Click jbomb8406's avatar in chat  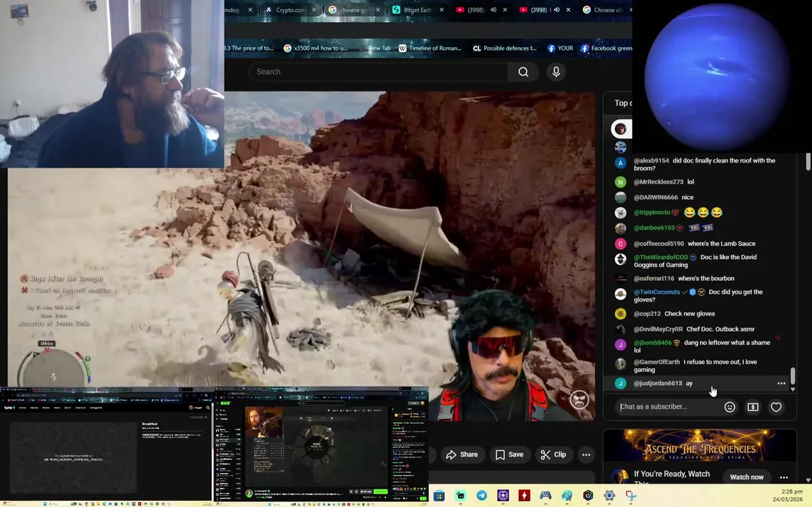point(621,345)
